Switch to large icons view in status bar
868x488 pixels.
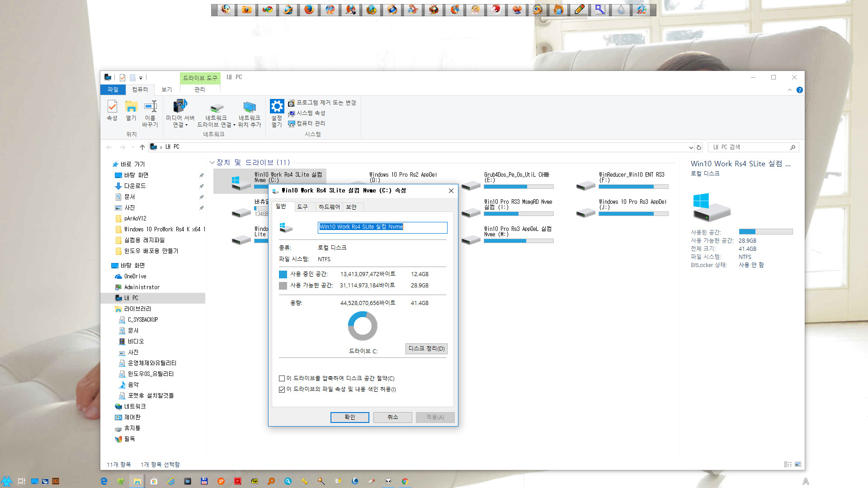(798, 464)
